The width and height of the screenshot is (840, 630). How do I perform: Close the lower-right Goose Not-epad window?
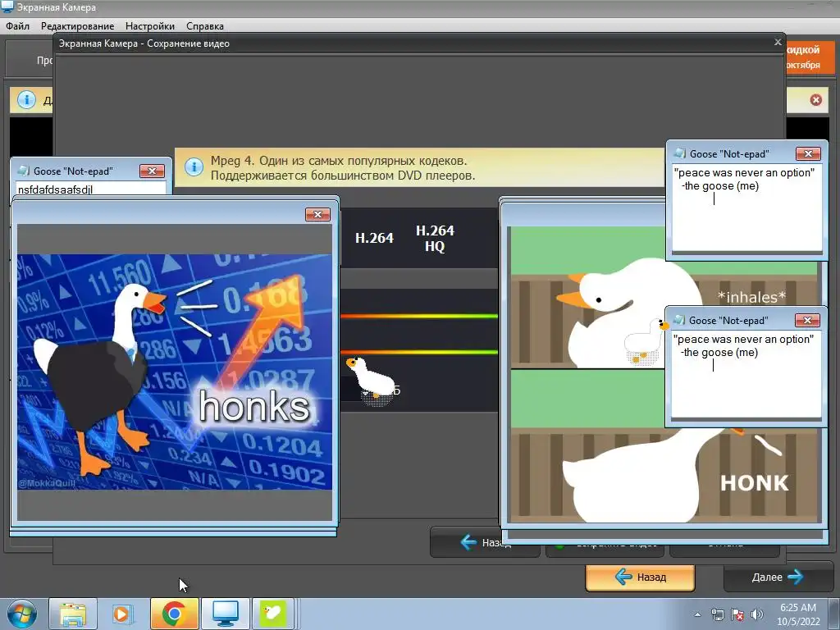[807, 321]
